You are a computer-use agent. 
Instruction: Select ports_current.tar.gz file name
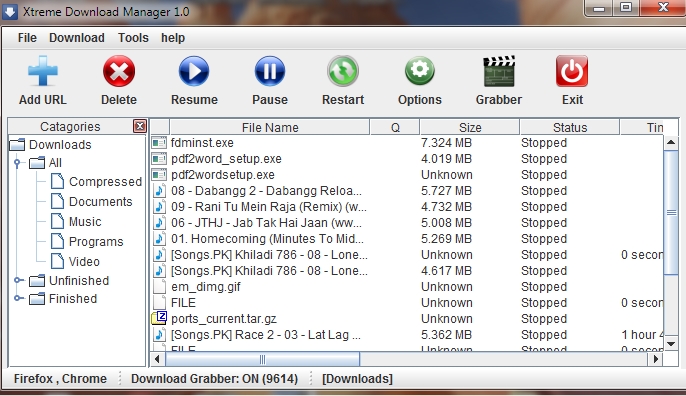pos(224,319)
